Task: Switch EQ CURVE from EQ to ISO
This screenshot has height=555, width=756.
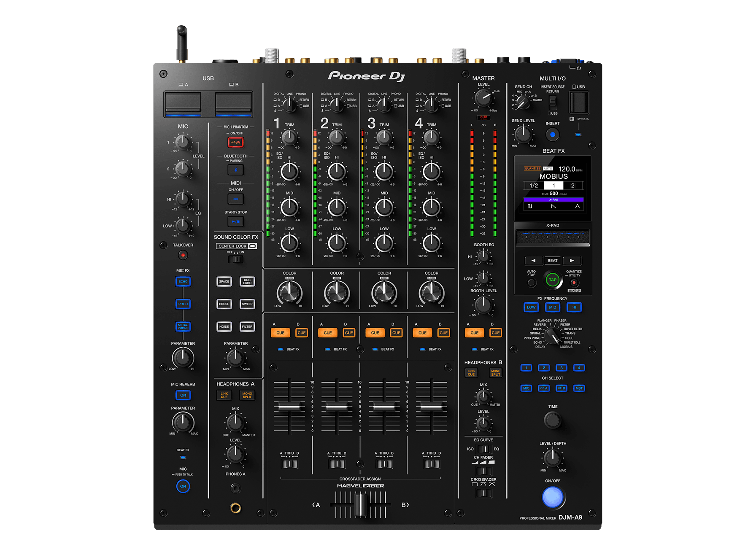Action: (x=484, y=449)
